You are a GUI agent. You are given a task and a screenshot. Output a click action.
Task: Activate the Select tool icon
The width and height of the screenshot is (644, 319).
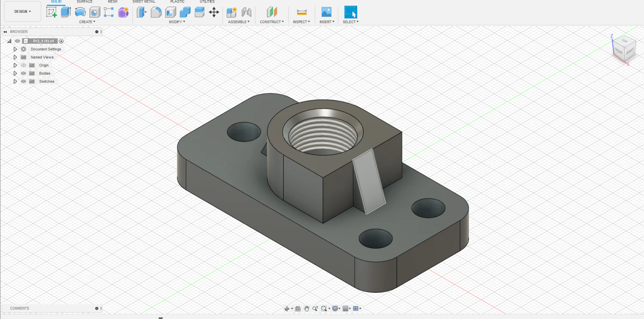point(351,12)
